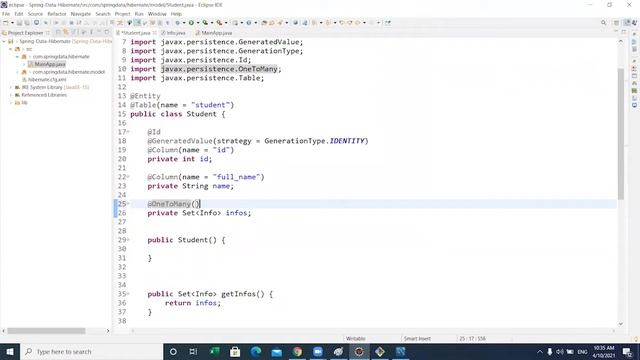
Task: Expand the JRE System Library node
Action: tap(11, 87)
